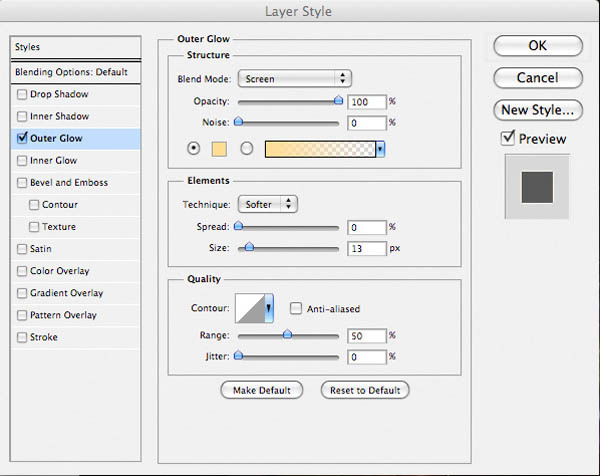The width and height of the screenshot is (600, 476).
Task: Click the gradient preview bar
Action: point(320,149)
